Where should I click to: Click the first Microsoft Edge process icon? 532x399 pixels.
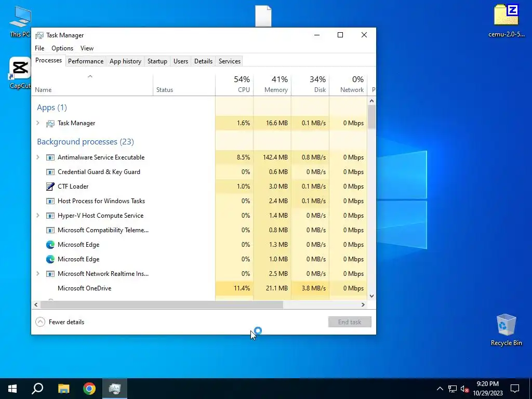click(x=50, y=245)
